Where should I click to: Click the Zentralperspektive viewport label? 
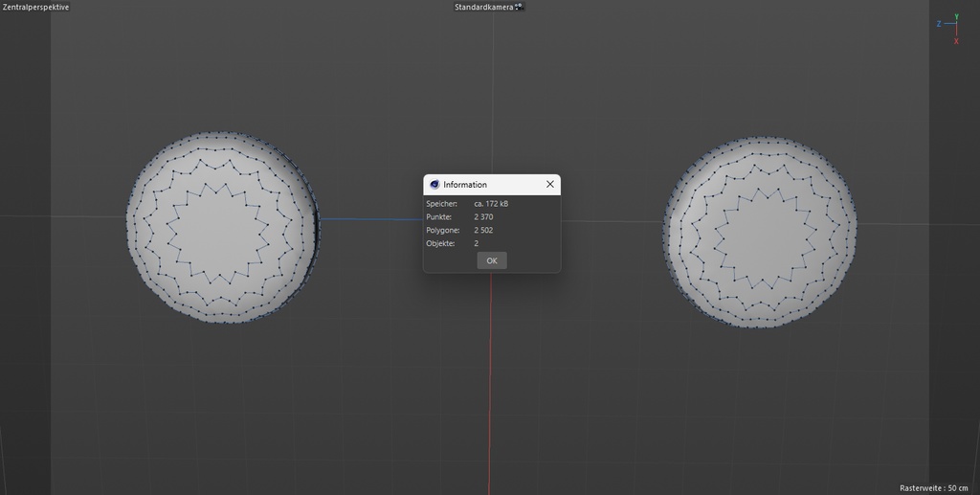[x=35, y=7]
